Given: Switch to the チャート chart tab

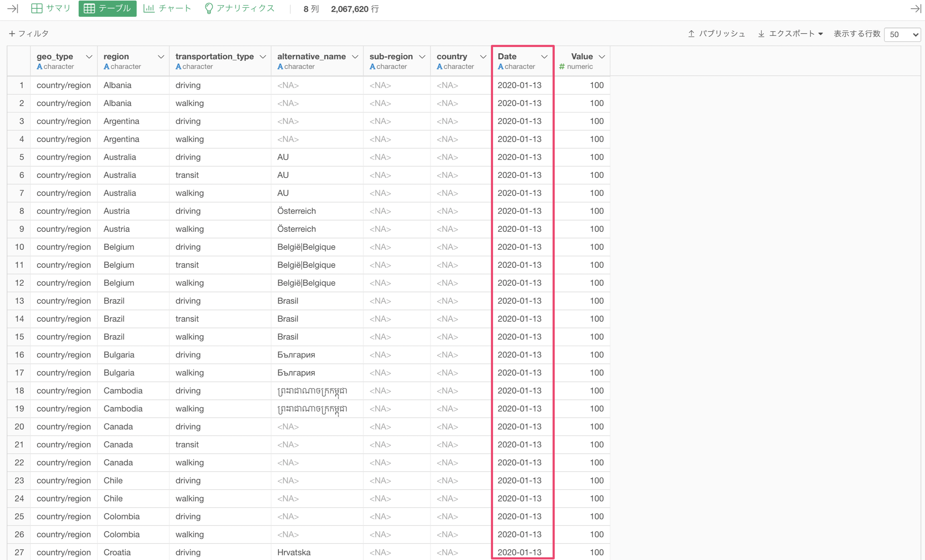Looking at the screenshot, I should pyautogui.click(x=168, y=9).
